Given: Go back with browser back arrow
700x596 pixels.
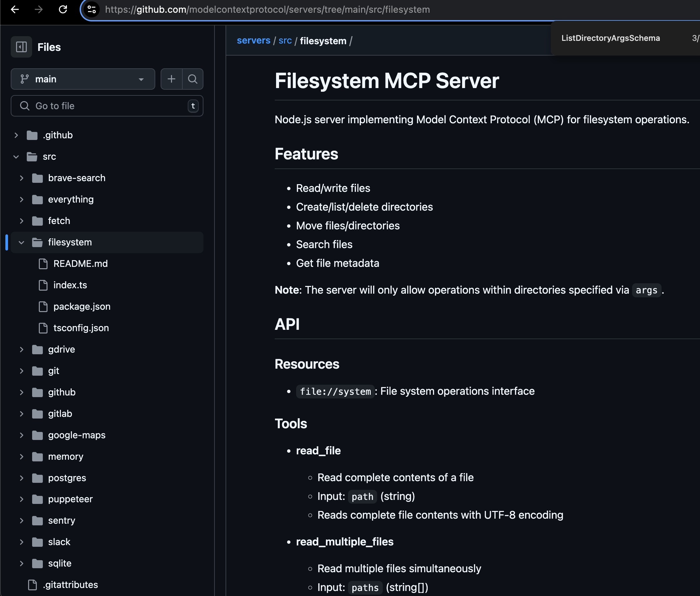Looking at the screenshot, I should tap(15, 9).
